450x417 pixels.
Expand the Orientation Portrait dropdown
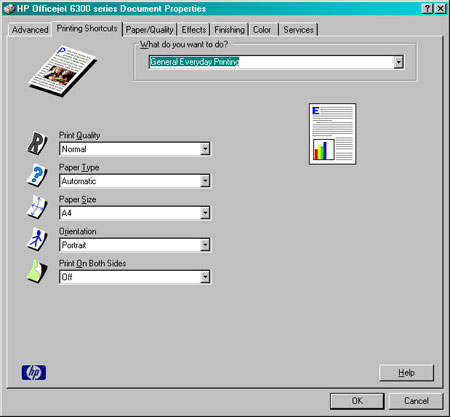[135, 245]
